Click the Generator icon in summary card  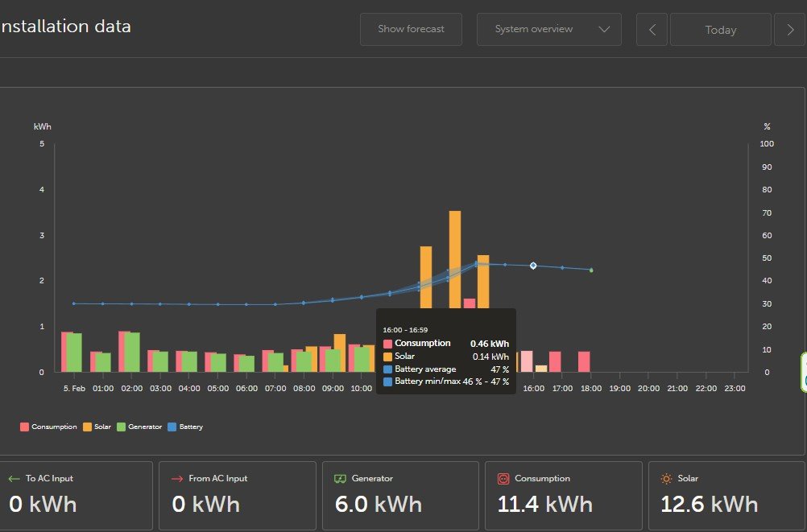(x=340, y=478)
